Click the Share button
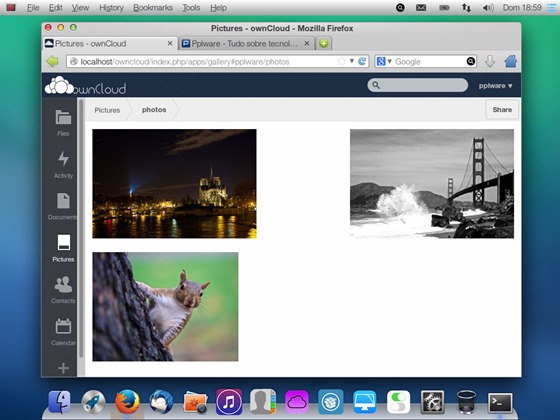 (x=502, y=110)
